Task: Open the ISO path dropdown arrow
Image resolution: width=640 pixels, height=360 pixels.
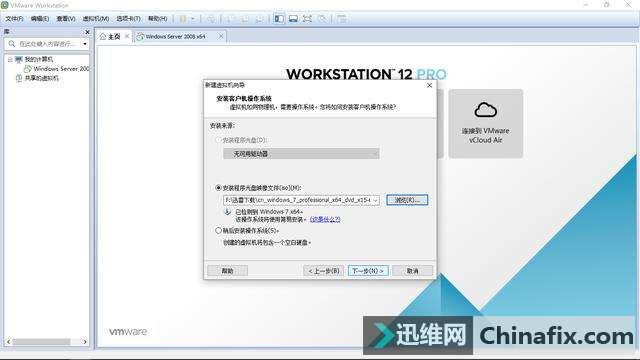Action: [376, 200]
